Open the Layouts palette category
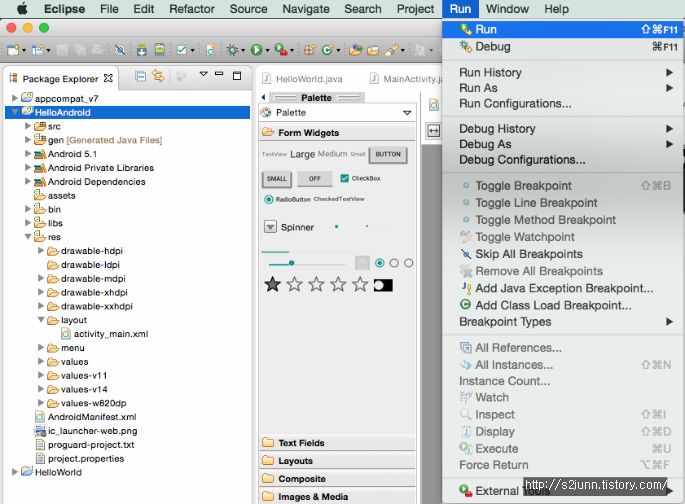 click(337, 461)
